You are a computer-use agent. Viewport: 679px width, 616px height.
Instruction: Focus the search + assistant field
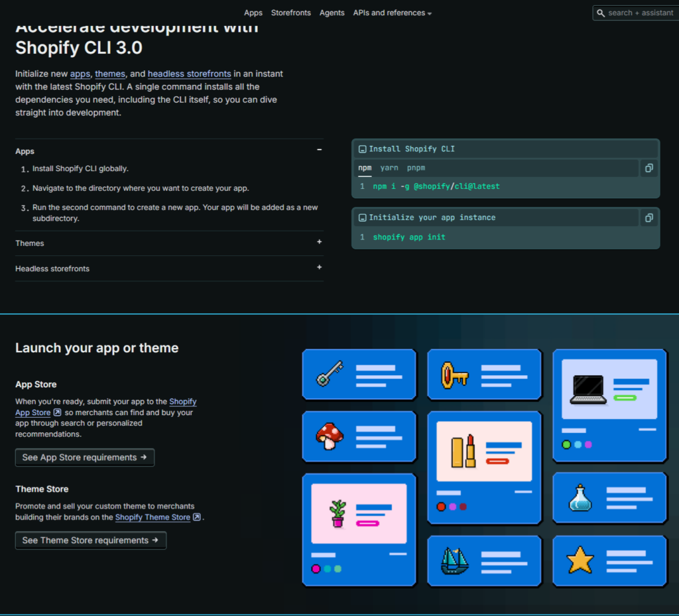637,13
